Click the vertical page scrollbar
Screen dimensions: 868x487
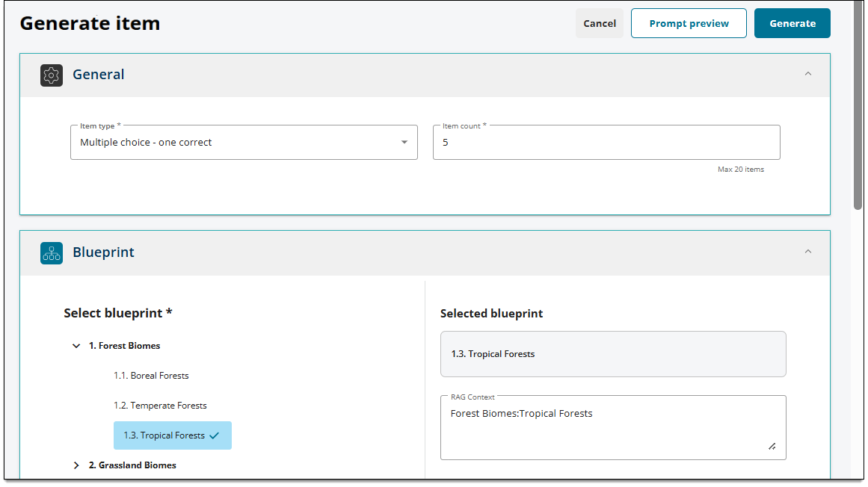pyautogui.click(x=858, y=105)
